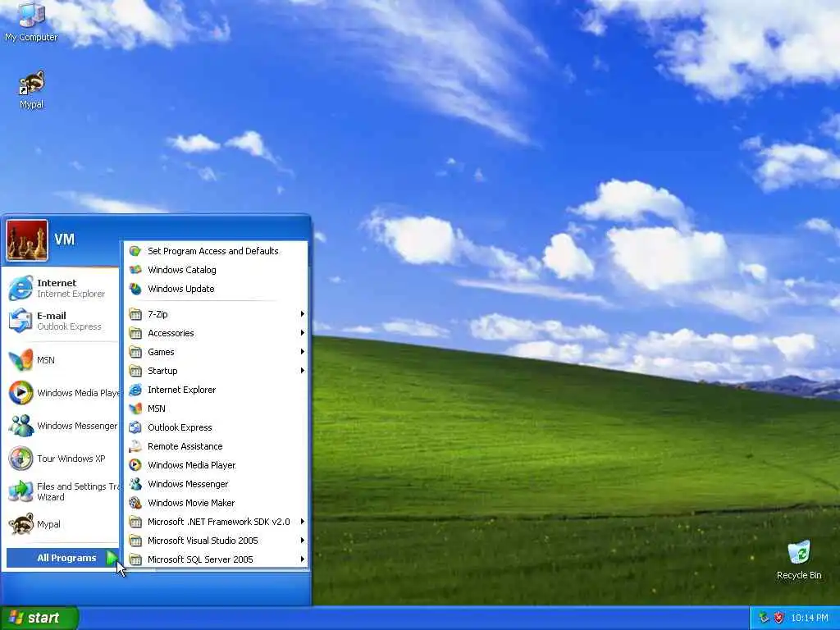
Task: Click MSN butterfly icon in left Start column
Action: click(x=21, y=360)
